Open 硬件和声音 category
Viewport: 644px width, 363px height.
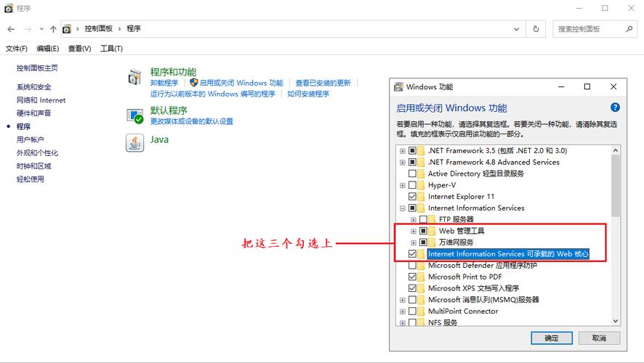coord(33,113)
